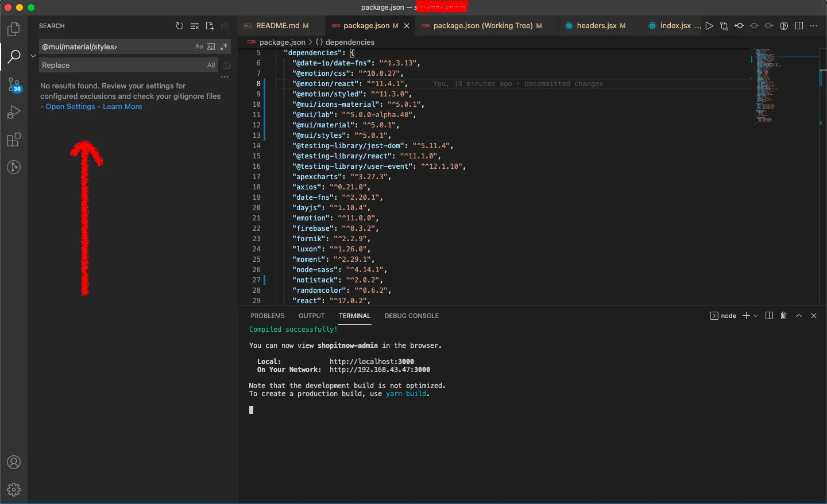Image resolution: width=827 pixels, height=504 pixels.
Task: Enable Use Regular Expression in search
Action: pos(224,46)
